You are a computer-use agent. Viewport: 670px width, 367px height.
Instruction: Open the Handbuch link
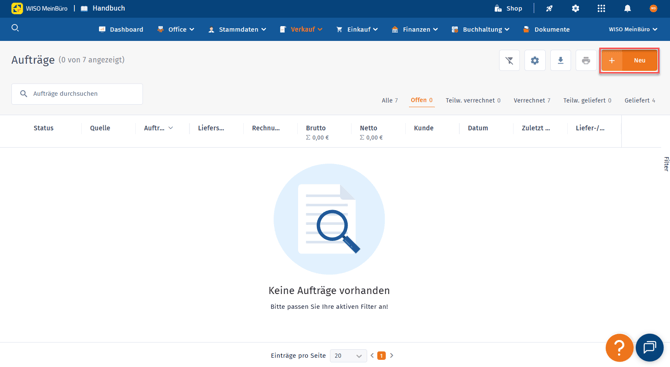pos(103,8)
